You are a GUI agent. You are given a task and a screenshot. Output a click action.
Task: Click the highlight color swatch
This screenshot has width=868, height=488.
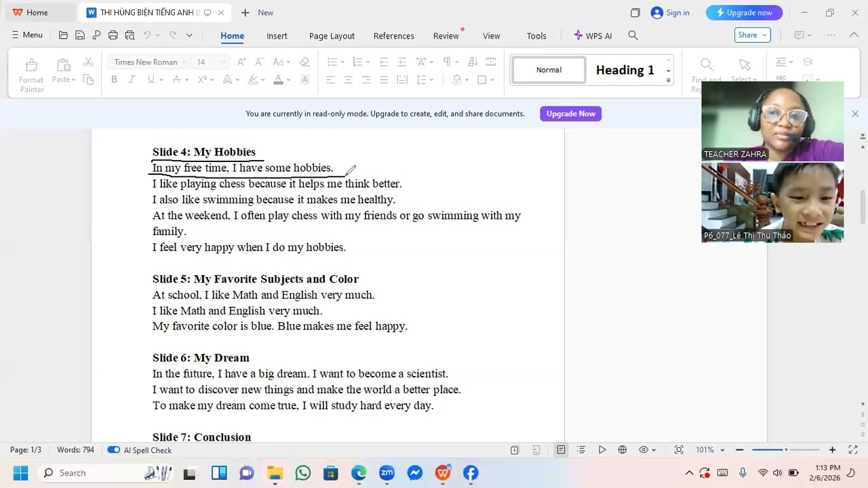(x=253, y=79)
